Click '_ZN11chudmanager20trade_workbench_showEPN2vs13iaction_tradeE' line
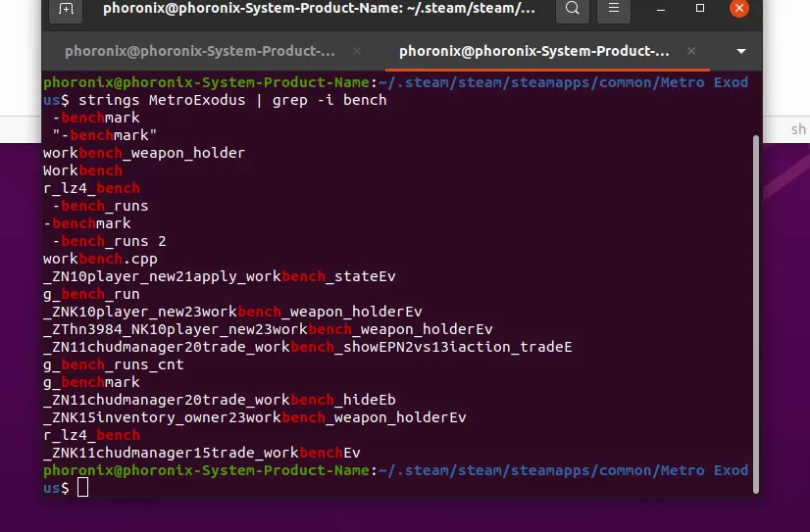Image resolution: width=810 pixels, height=532 pixels. (x=307, y=347)
